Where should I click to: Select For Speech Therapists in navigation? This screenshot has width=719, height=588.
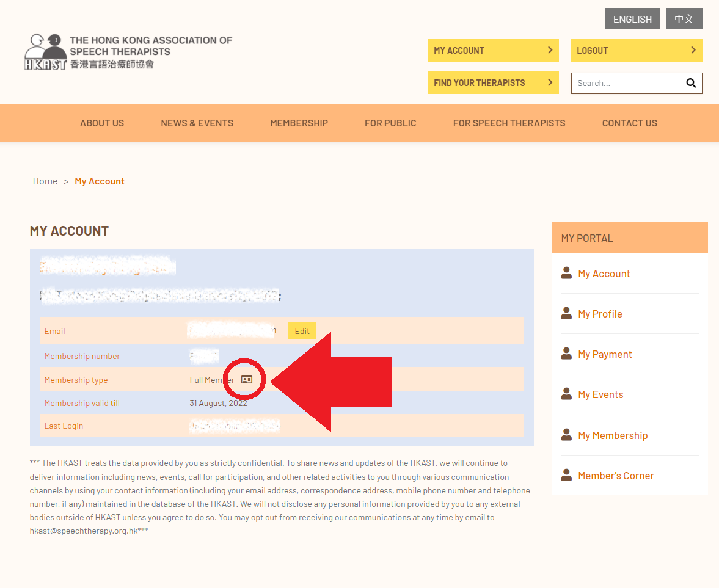pyautogui.click(x=509, y=123)
